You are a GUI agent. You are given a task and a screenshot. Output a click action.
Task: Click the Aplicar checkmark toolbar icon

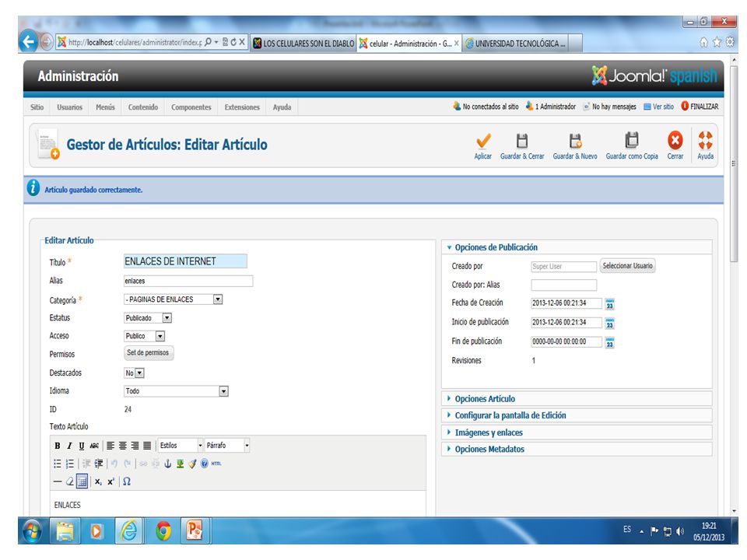(x=483, y=141)
